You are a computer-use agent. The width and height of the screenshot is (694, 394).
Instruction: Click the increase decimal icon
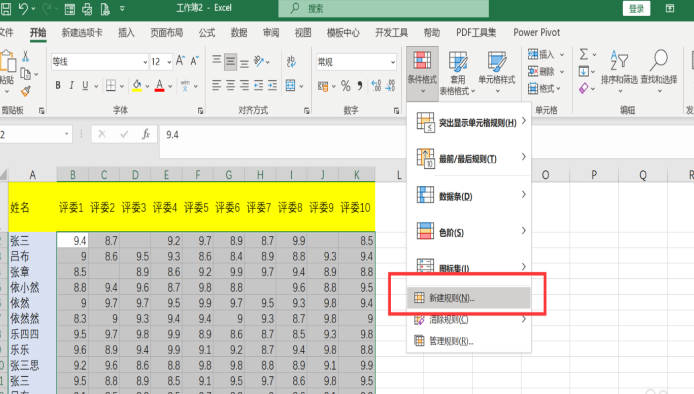click(x=376, y=86)
